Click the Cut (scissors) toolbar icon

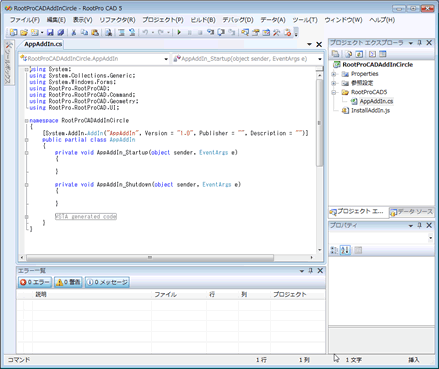(x=74, y=32)
